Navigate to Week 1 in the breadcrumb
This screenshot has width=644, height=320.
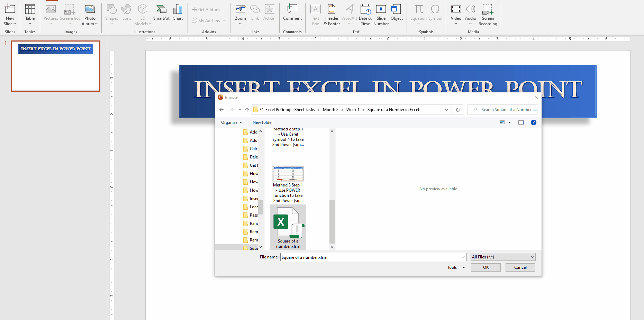coord(353,110)
